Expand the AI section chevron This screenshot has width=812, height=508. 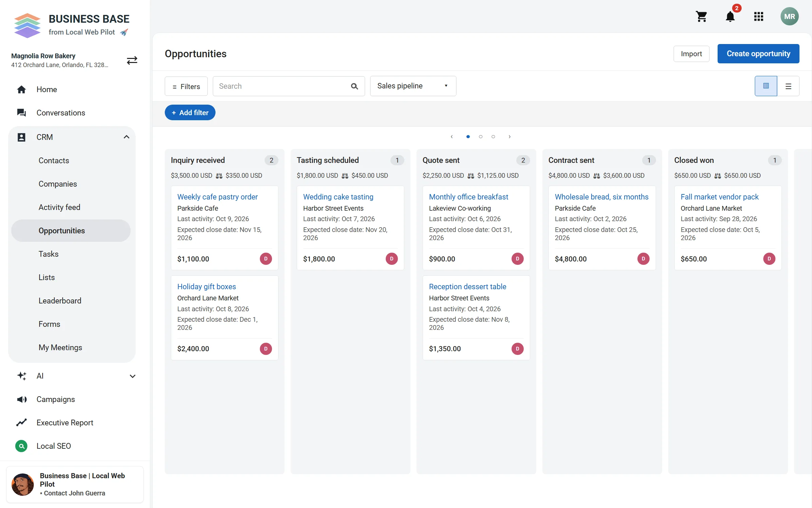pyautogui.click(x=133, y=376)
